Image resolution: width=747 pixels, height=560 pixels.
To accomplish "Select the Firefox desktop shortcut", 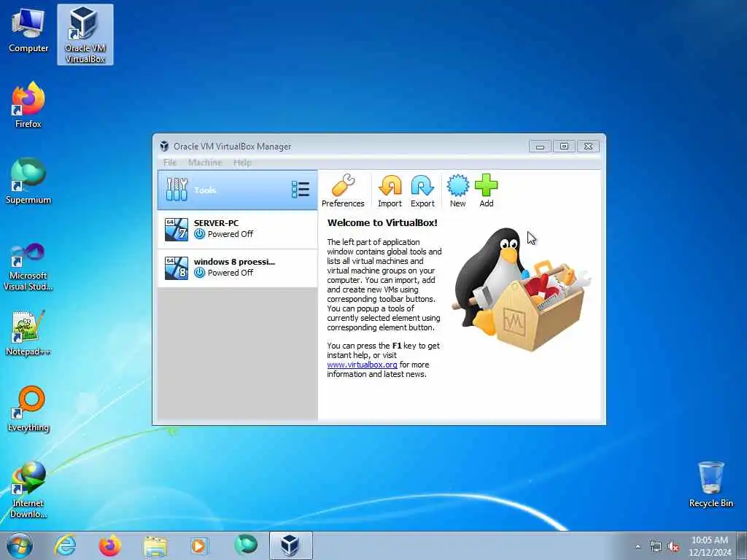I will click(x=28, y=105).
